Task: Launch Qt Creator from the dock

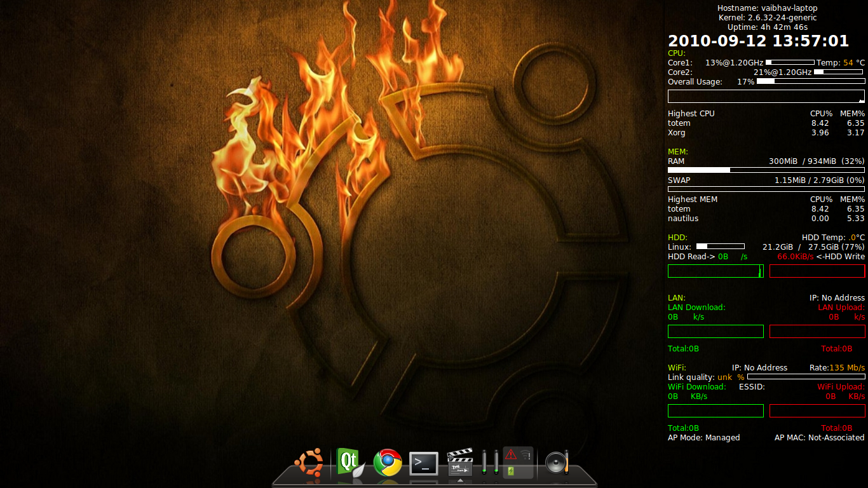Action: click(x=349, y=463)
